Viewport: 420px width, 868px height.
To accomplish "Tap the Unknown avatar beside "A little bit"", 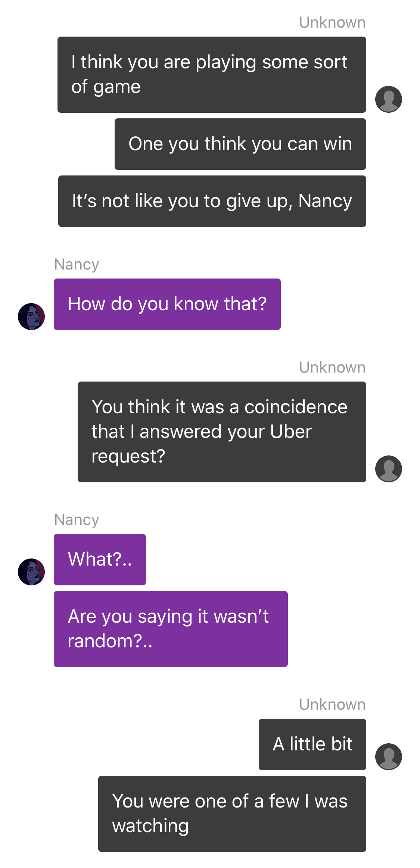I will pos(388,757).
